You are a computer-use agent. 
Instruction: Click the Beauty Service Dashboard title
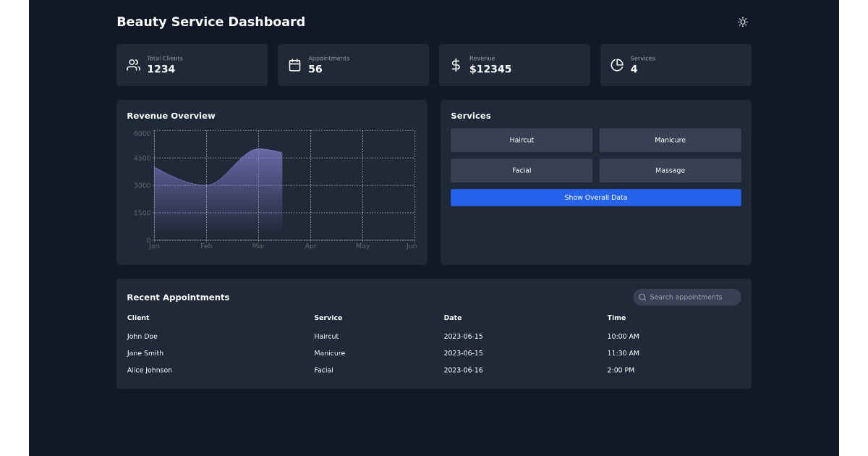coord(210,22)
